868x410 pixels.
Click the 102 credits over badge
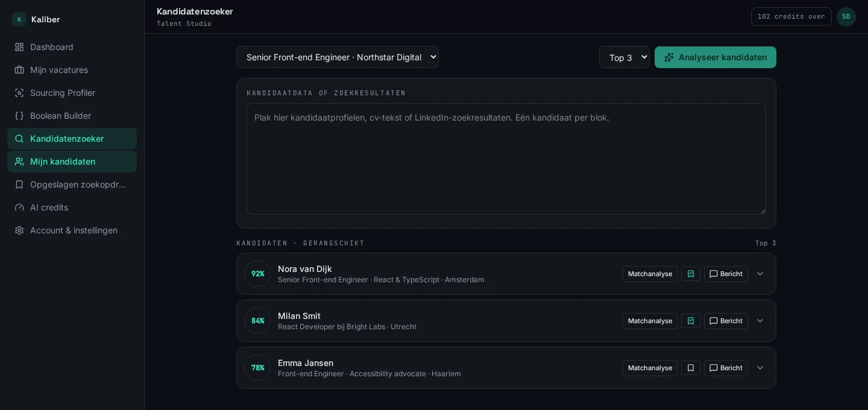(791, 17)
